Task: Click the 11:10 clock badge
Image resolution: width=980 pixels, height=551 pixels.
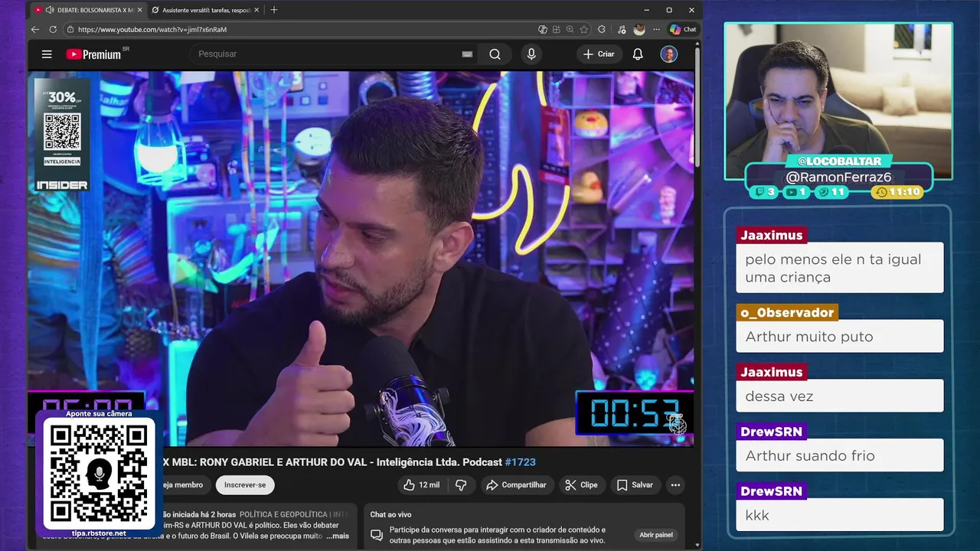Action: [x=897, y=192]
